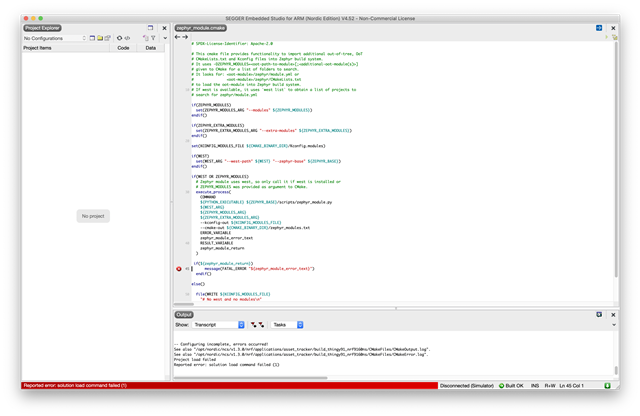Click the green Built OK indicator icon
This screenshot has width=640, height=416.
click(x=502, y=386)
